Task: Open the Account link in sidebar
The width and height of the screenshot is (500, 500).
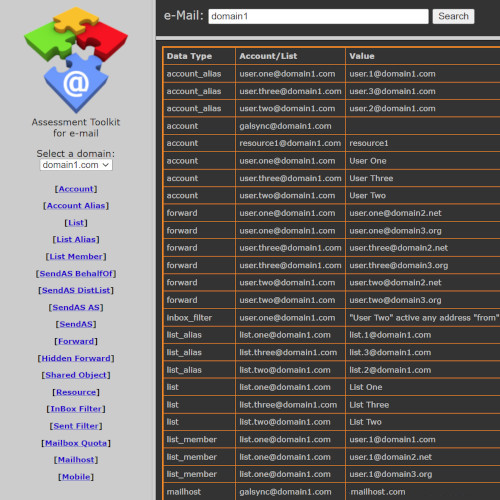Action: coord(76,189)
